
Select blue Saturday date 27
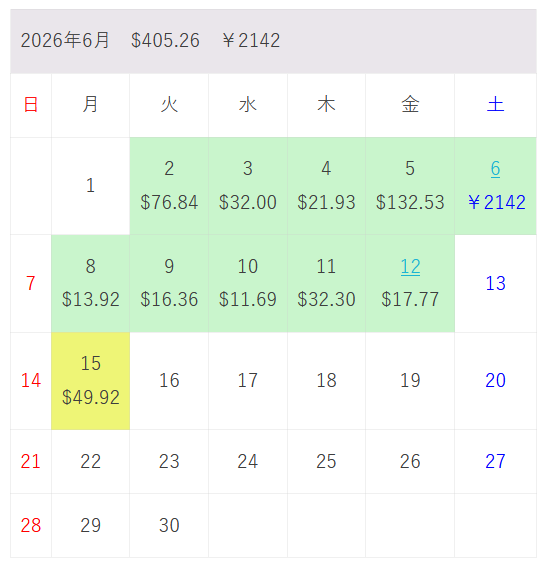495,461
